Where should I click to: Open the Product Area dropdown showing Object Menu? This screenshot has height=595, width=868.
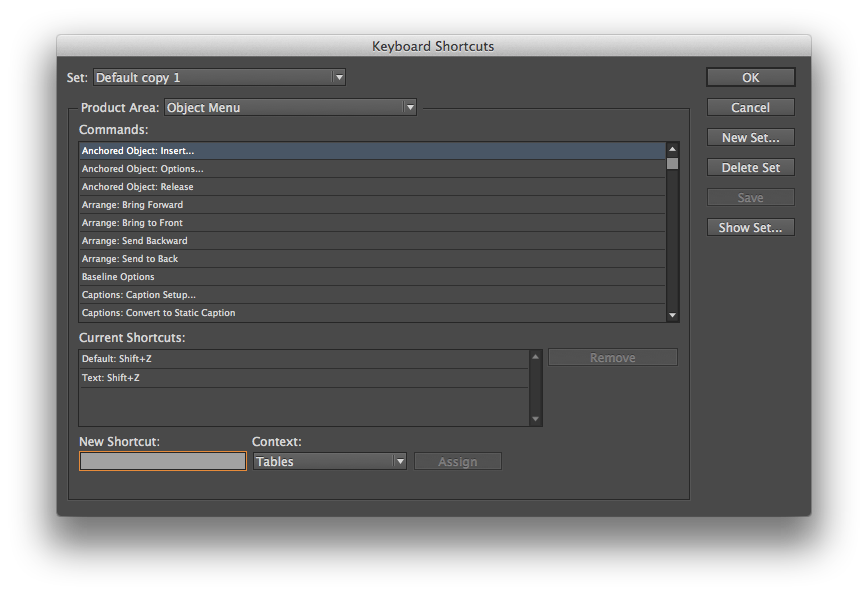click(290, 107)
